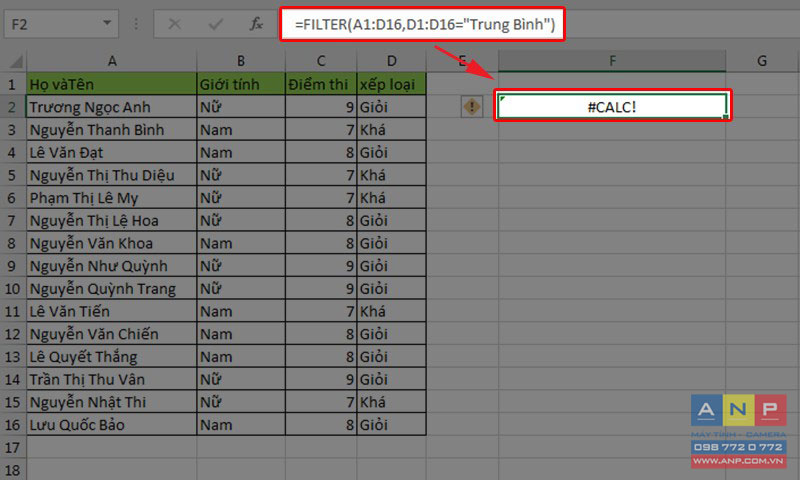
Task: Select 'Khá' cell in row 3
Action: [391, 130]
